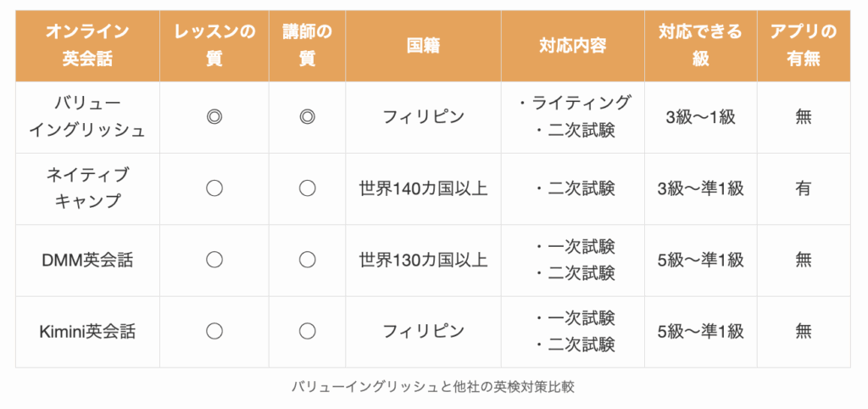Click ネイティブキャンプ lesson quality circle
The image size is (868, 409).
click(x=214, y=189)
